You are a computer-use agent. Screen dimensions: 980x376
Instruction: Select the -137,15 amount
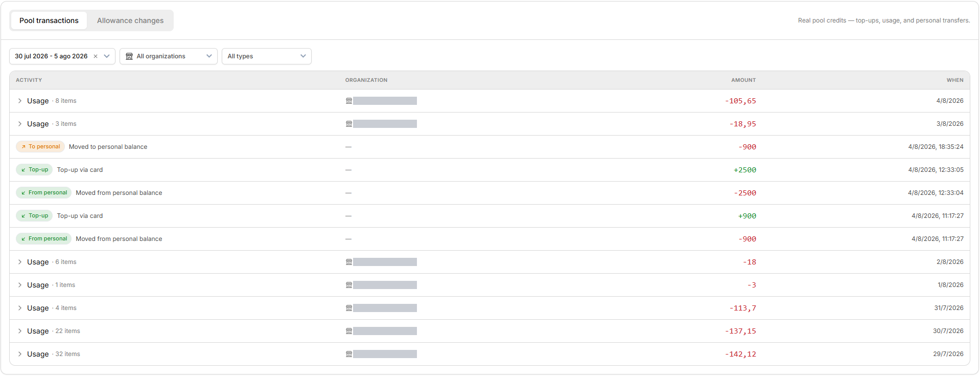pos(740,331)
